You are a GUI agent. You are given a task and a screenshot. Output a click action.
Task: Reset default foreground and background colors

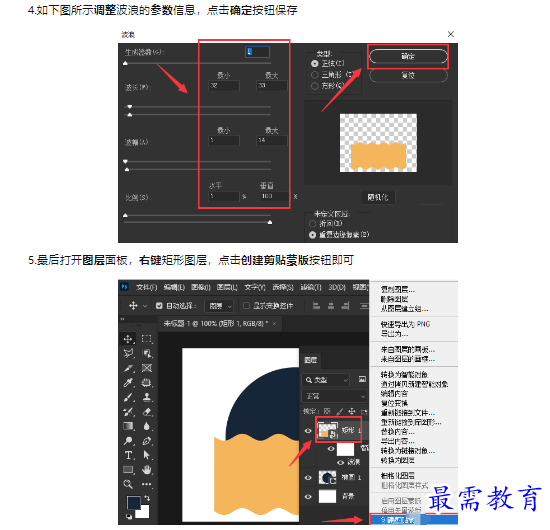tap(129, 517)
